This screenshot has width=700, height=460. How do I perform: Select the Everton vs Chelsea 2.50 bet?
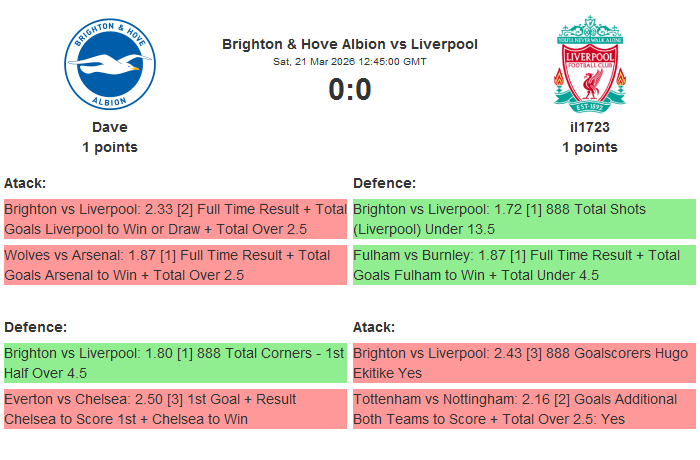pos(175,409)
